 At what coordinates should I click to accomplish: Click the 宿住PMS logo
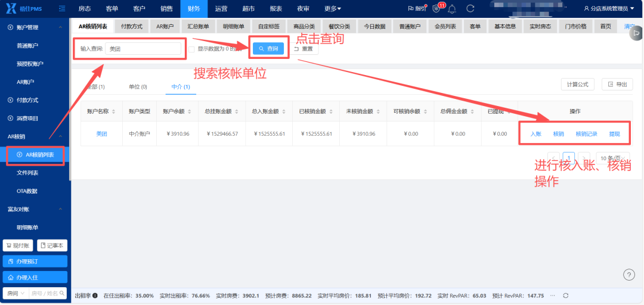pyautogui.click(x=24, y=8)
